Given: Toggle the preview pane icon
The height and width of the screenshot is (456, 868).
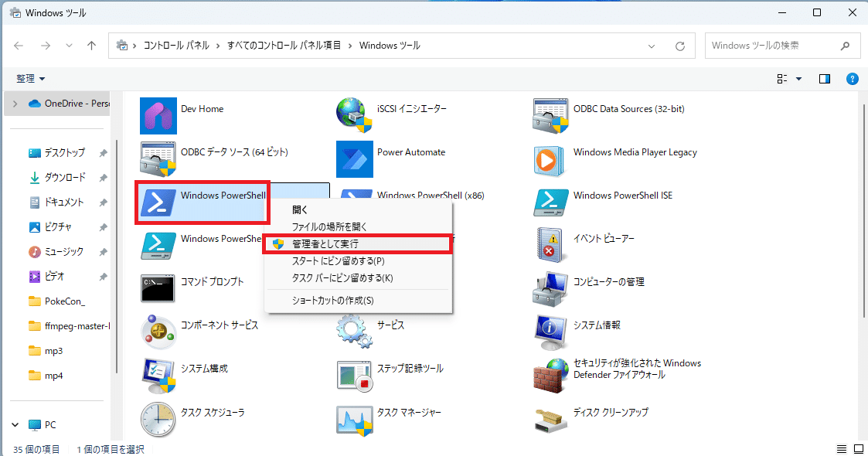Looking at the screenshot, I should point(825,79).
